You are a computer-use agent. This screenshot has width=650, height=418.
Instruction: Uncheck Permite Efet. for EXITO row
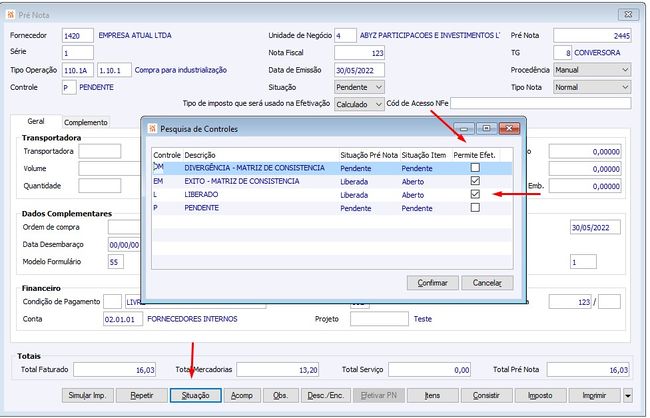[475, 181]
